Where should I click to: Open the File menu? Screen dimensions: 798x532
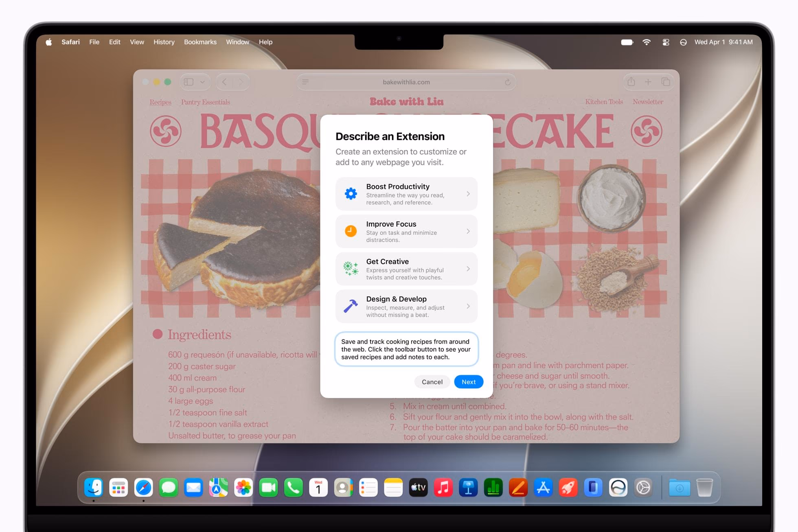tap(94, 42)
